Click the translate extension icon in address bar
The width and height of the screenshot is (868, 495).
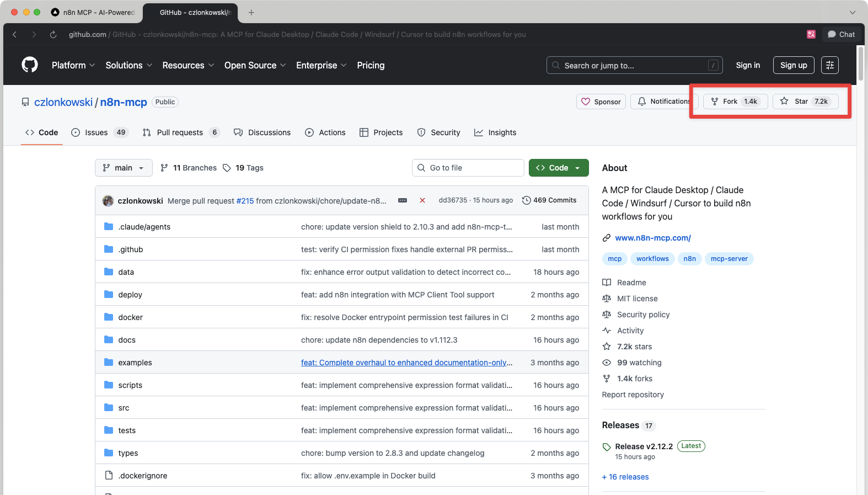tap(811, 34)
